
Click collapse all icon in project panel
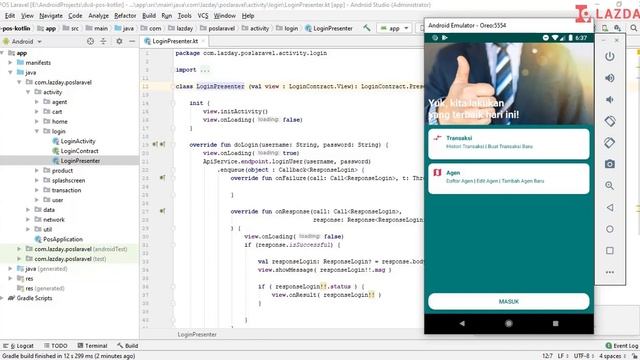pos(103,41)
